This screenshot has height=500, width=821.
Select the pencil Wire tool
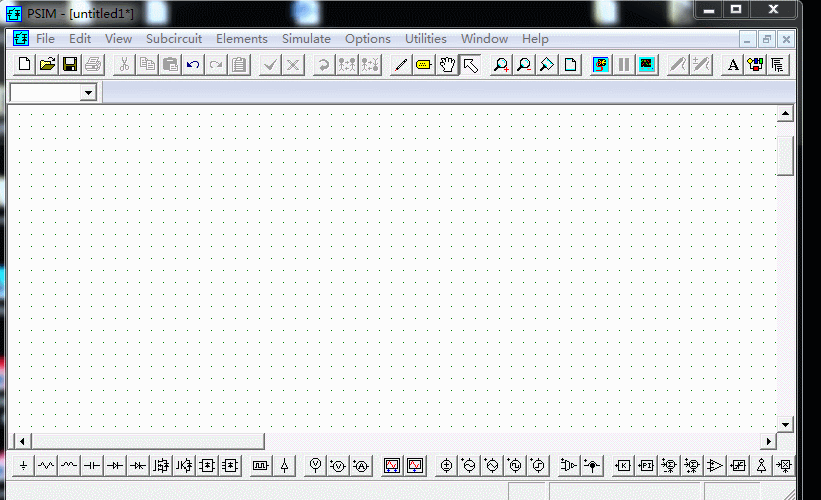[401, 65]
